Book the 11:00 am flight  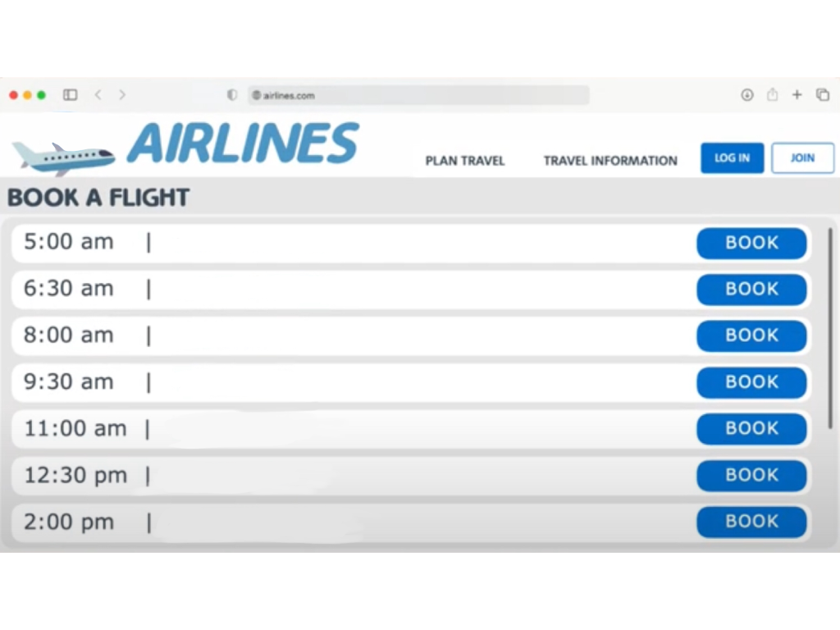751,428
